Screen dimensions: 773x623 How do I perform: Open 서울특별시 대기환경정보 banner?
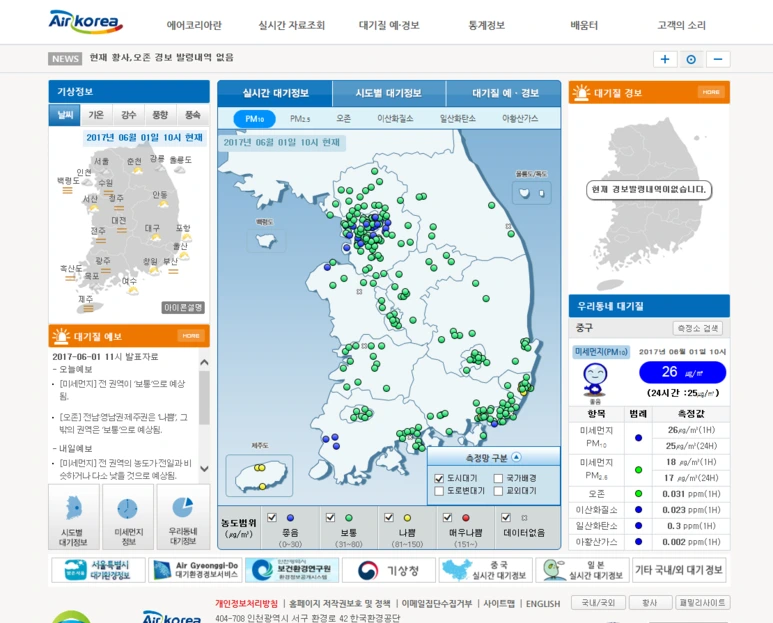click(x=98, y=570)
